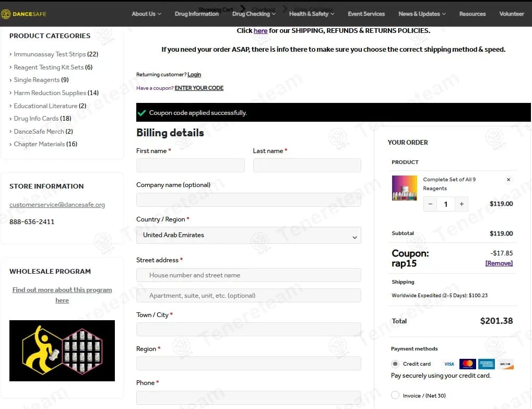Screen dimensions: 532x409
Task: Open the reagent set product thumbnail
Action: pos(405,188)
